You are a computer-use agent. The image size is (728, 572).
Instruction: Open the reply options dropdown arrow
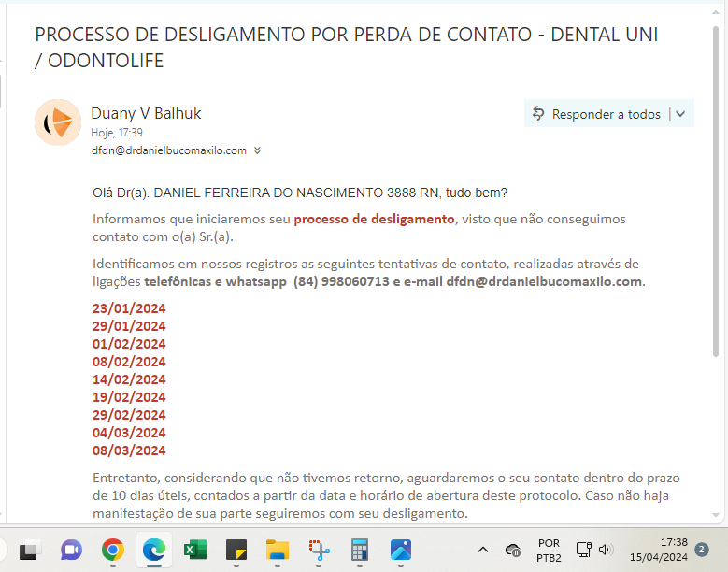[680, 114]
